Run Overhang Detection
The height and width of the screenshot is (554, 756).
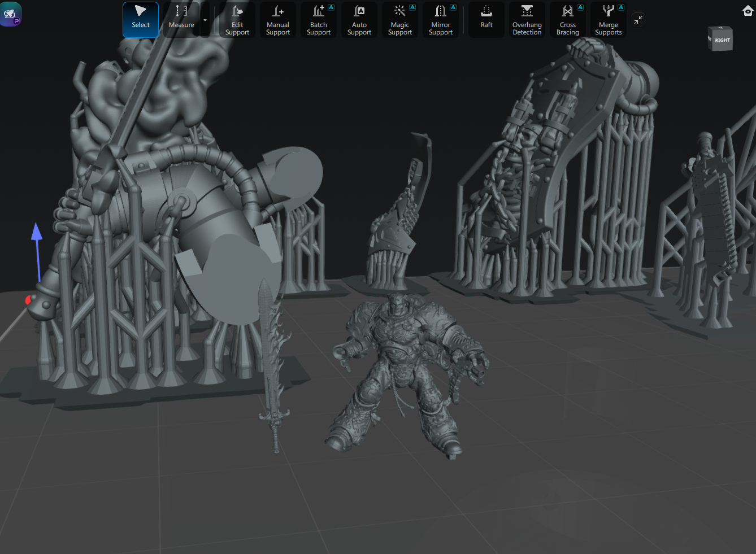527,20
